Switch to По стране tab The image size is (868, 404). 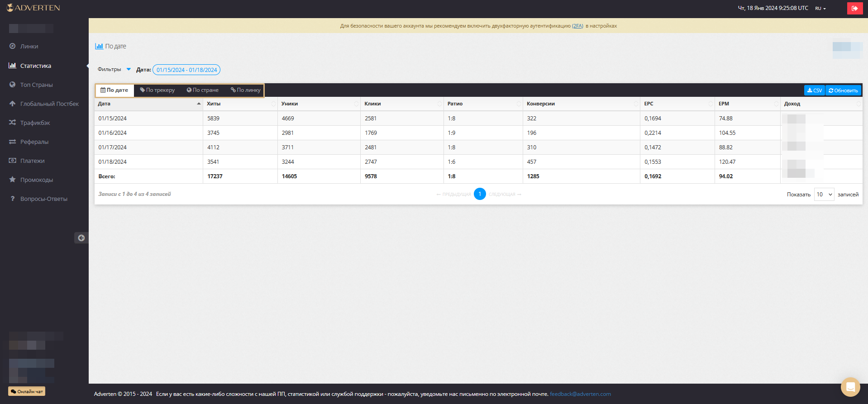(203, 90)
